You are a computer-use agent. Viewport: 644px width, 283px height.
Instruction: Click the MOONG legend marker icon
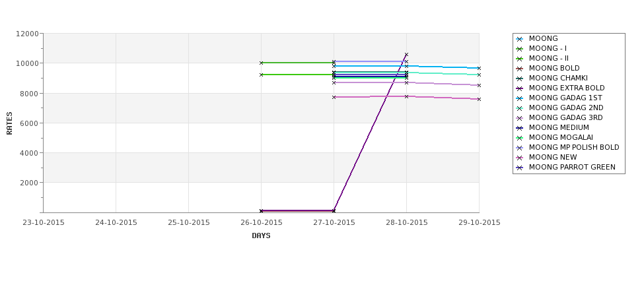pos(520,39)
